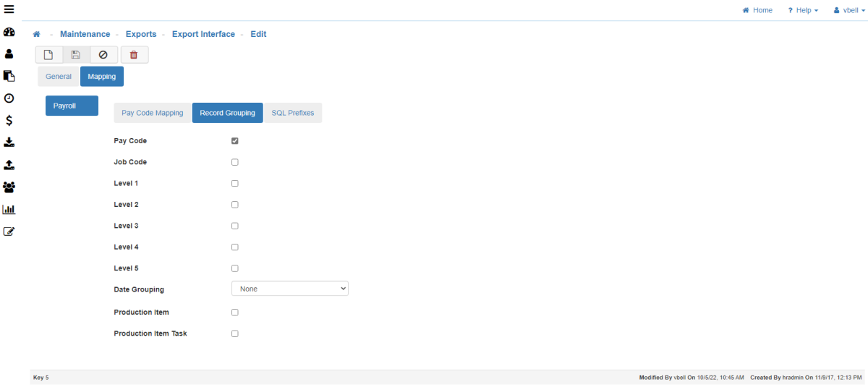The image size is (868, 387).
Task: Click the new document icon in toolbar
Action: [x=48, y=55]
